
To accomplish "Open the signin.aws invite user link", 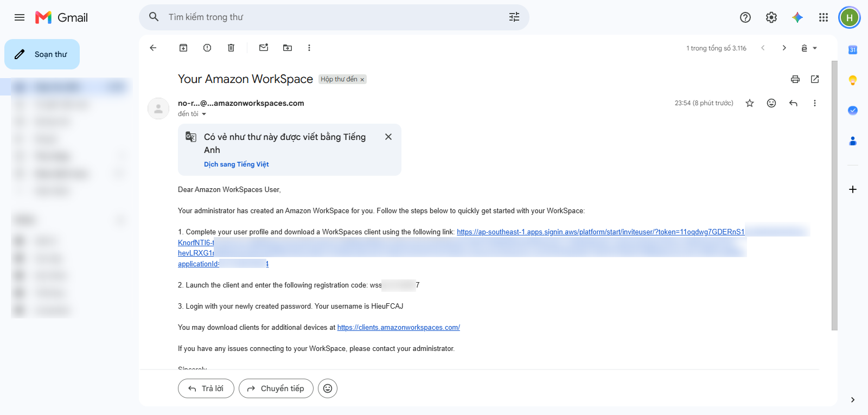I will [601, 232].
